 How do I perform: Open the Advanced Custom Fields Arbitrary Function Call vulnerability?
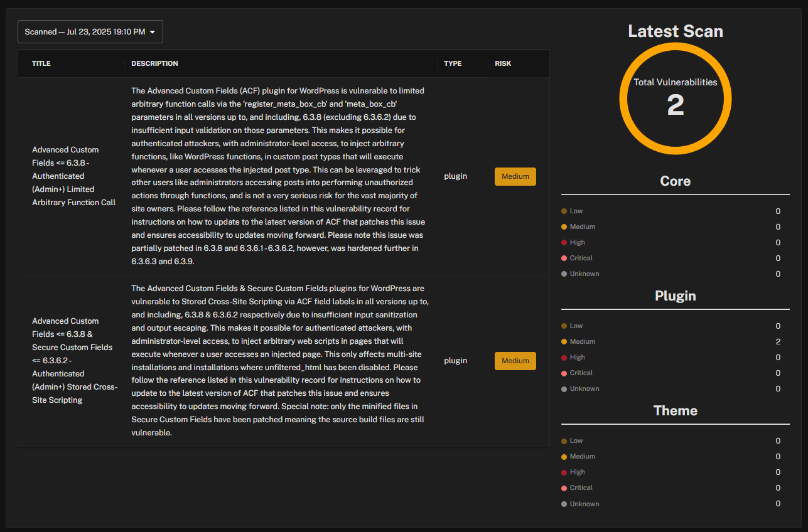click(73, 176)
